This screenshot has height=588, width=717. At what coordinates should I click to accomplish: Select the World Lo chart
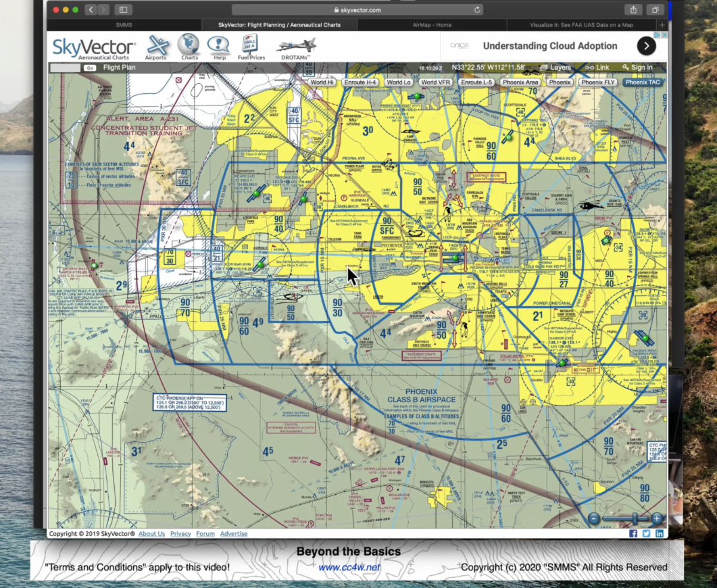click(x=399, y=82)
